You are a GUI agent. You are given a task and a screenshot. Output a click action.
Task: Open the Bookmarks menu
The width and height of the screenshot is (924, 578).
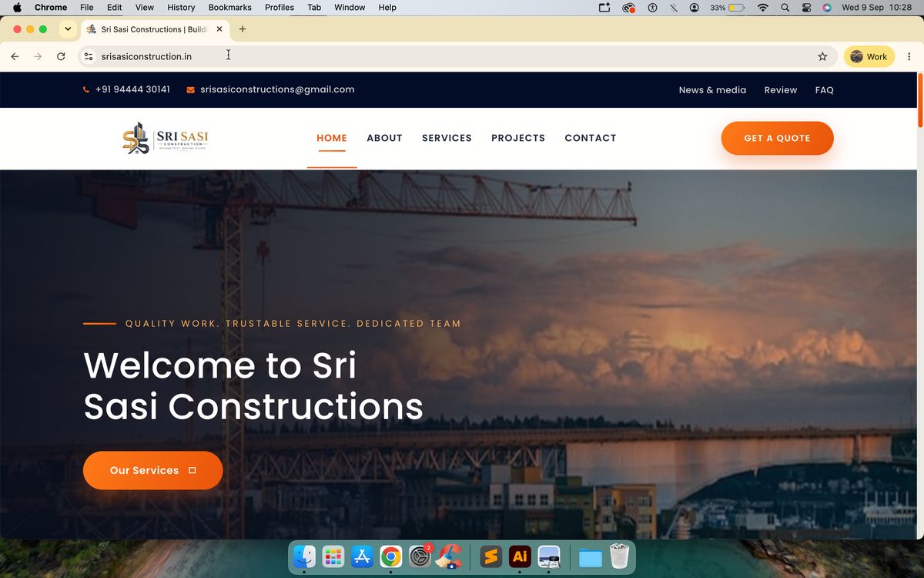(x=229, y=7)
